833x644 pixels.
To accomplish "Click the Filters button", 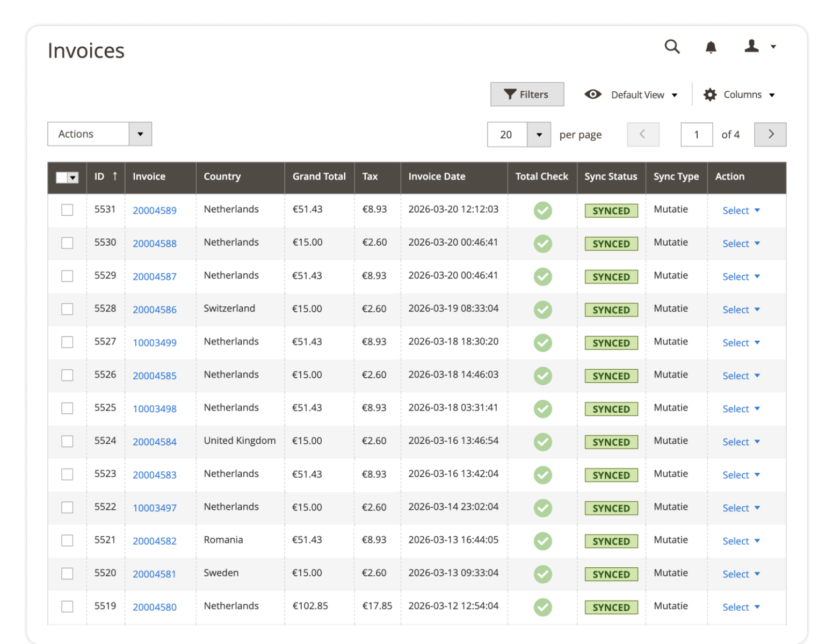I will [x=527, y=94].
